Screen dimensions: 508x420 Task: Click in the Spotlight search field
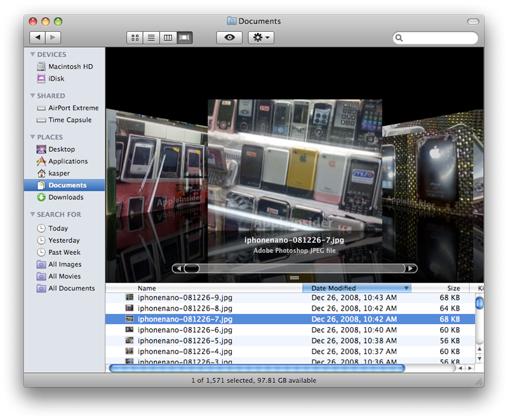point(439,38)
